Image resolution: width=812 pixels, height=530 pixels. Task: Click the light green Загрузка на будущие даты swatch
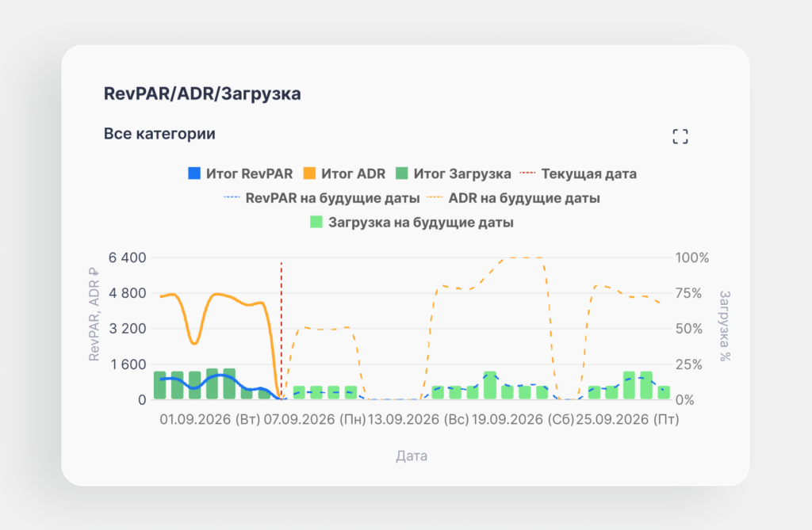[x=316, y=222]
